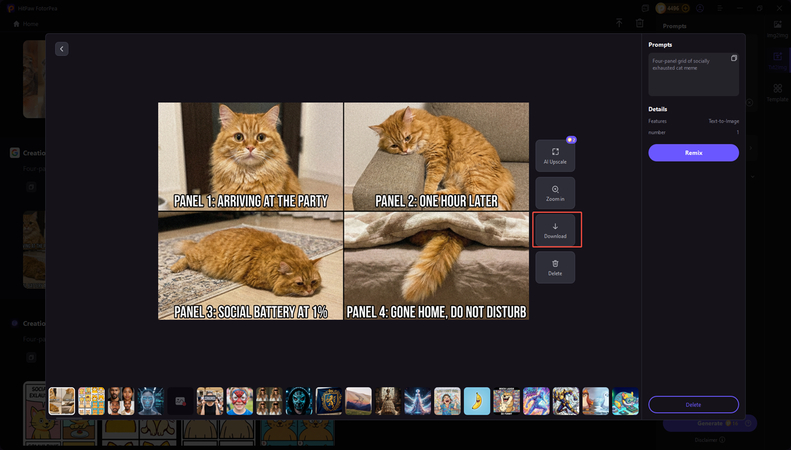Select the blue holographic face thumbnail

click(150, 401)
